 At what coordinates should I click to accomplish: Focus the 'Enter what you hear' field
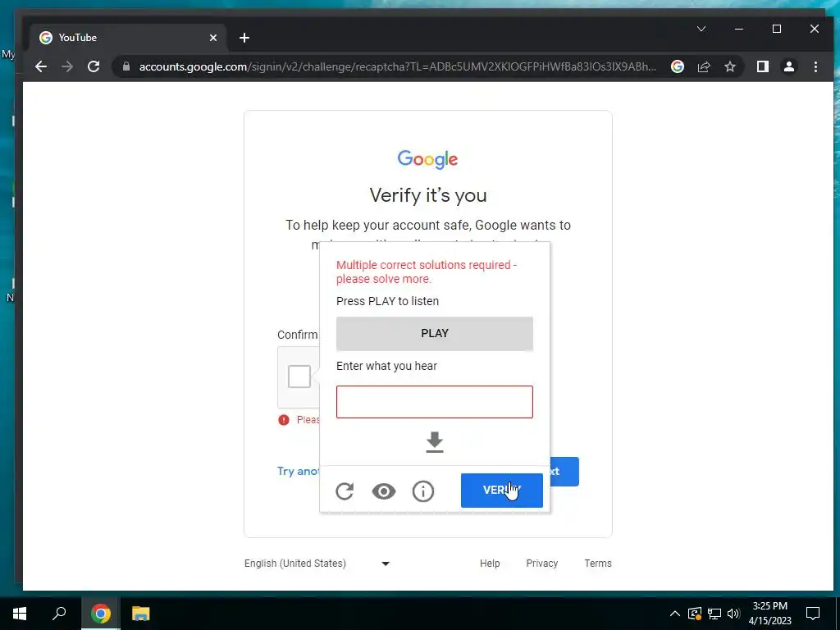(x=435, y=402)
